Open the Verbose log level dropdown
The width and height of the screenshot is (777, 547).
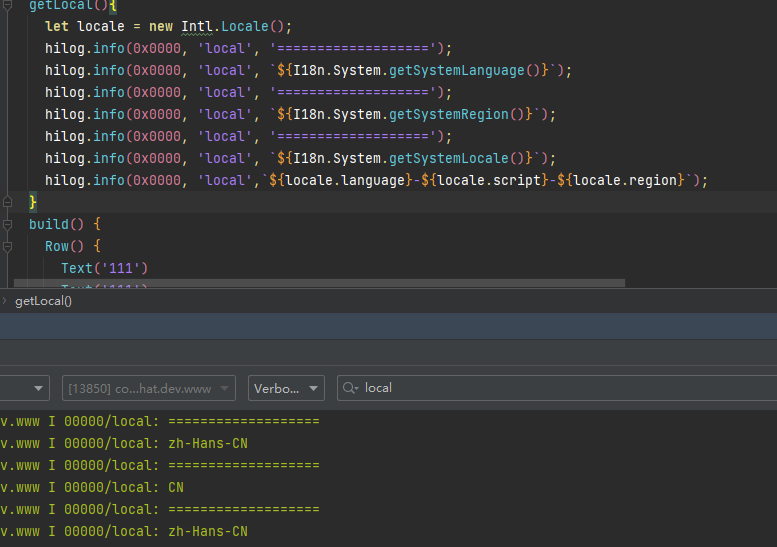pyautogui.click(x=286, y=388)
